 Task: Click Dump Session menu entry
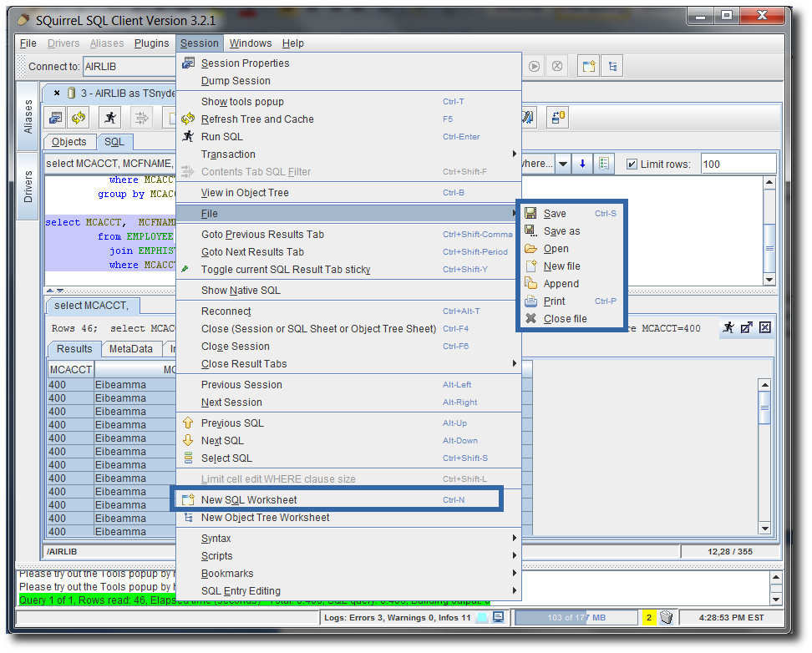[348, 81]
